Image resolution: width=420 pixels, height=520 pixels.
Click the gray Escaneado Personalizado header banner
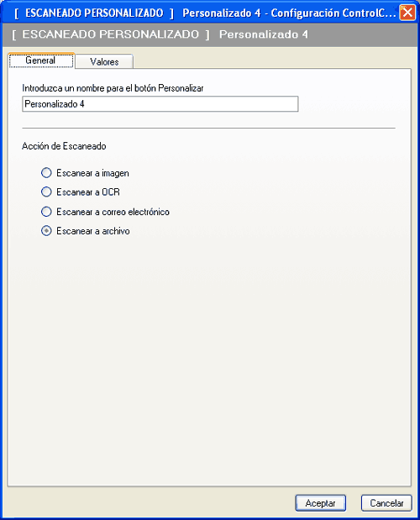click(x=210, y=34)
